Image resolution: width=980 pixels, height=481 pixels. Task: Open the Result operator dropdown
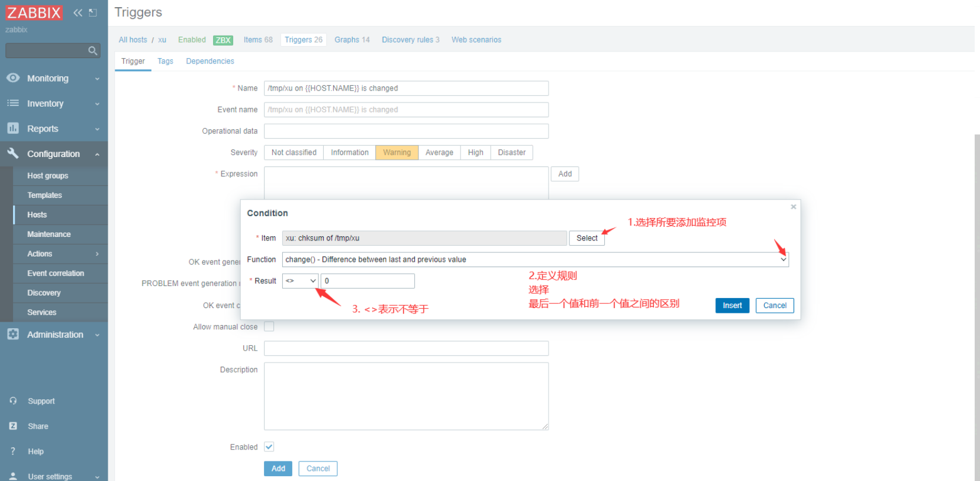300,281
